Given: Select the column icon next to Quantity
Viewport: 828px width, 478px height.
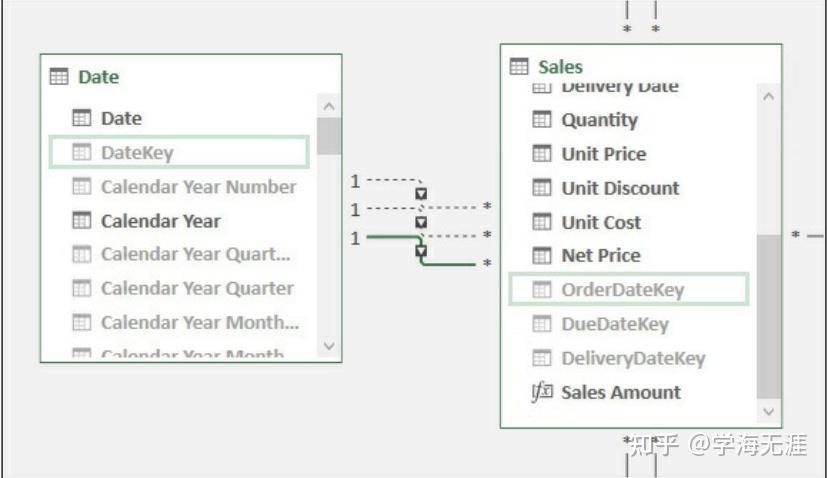Looking at the screenshot, I should tap(541, 120).
